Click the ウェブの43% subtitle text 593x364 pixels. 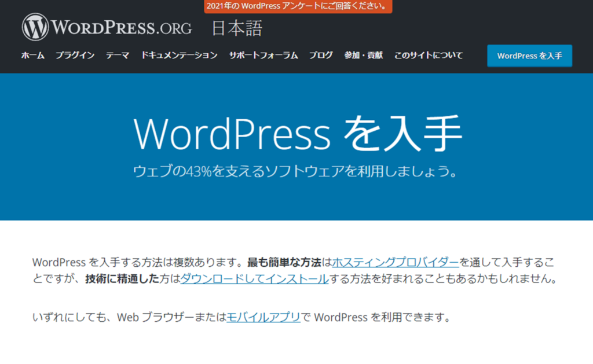pos(296,172)
